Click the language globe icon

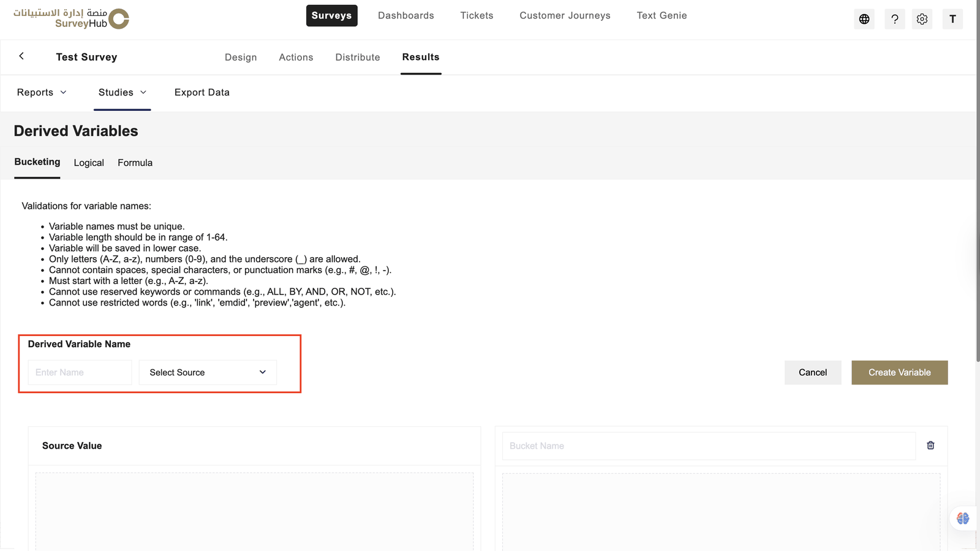(864, 19)
